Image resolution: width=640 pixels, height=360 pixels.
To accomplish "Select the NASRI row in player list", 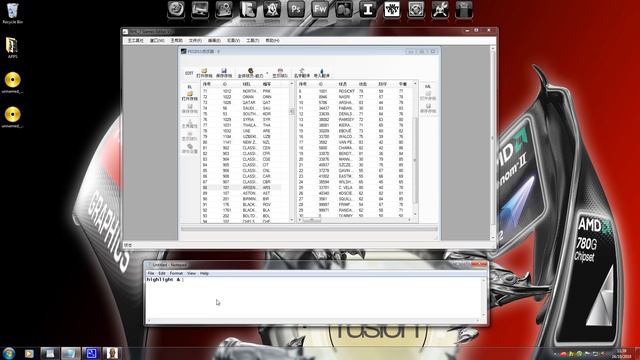I will click(354, 97).
